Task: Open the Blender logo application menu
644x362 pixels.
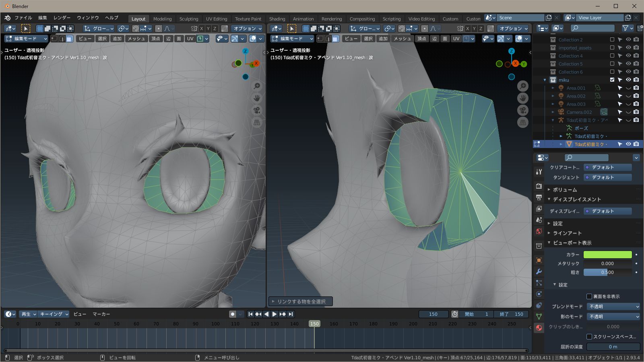Action: pyautogui.click(x=8, y=18)
